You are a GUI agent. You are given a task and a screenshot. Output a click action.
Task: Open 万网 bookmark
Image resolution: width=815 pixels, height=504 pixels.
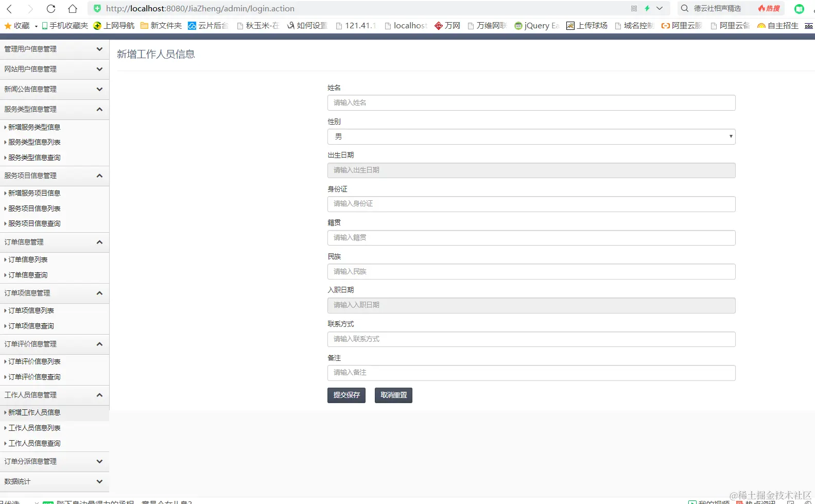point(447,26)
